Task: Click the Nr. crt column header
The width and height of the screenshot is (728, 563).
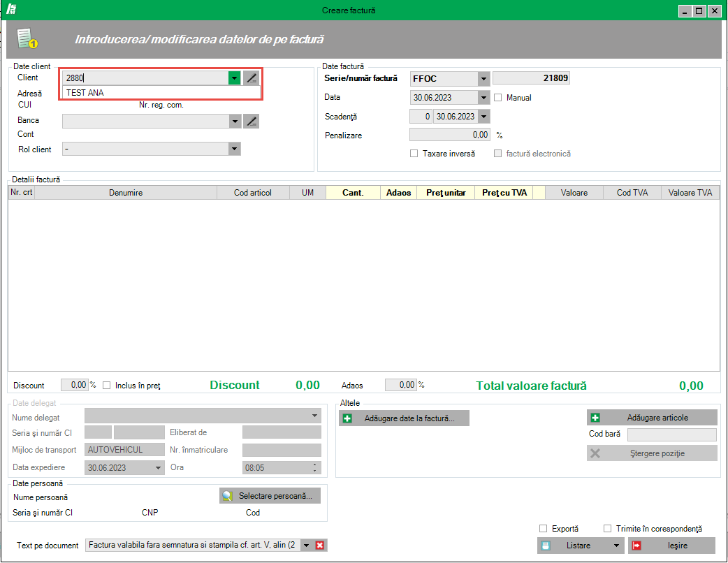Action: (x=22, y=193)
